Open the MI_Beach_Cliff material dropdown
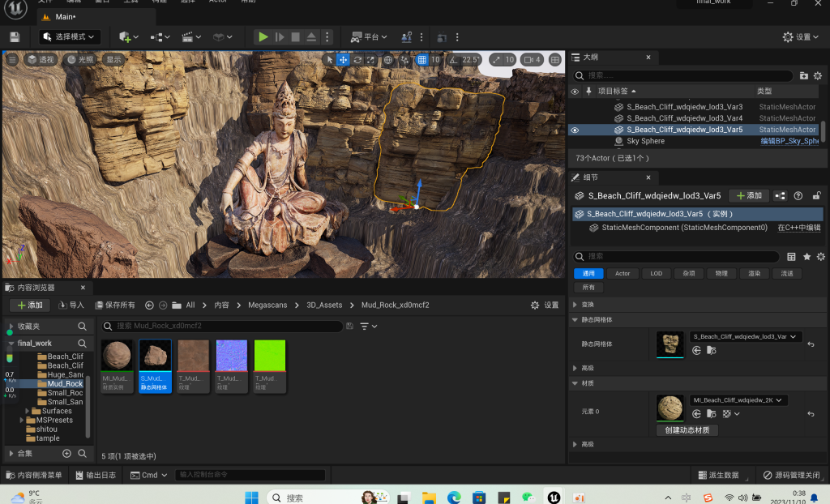This screenshot has height=504, width=830. (738, 400)
